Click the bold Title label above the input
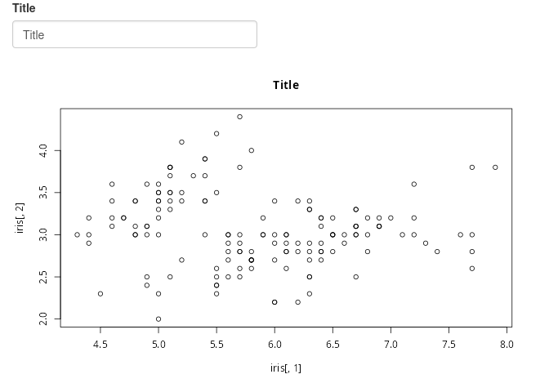The height and width of the screenshot is (392, 549). (x=24, y=8)
